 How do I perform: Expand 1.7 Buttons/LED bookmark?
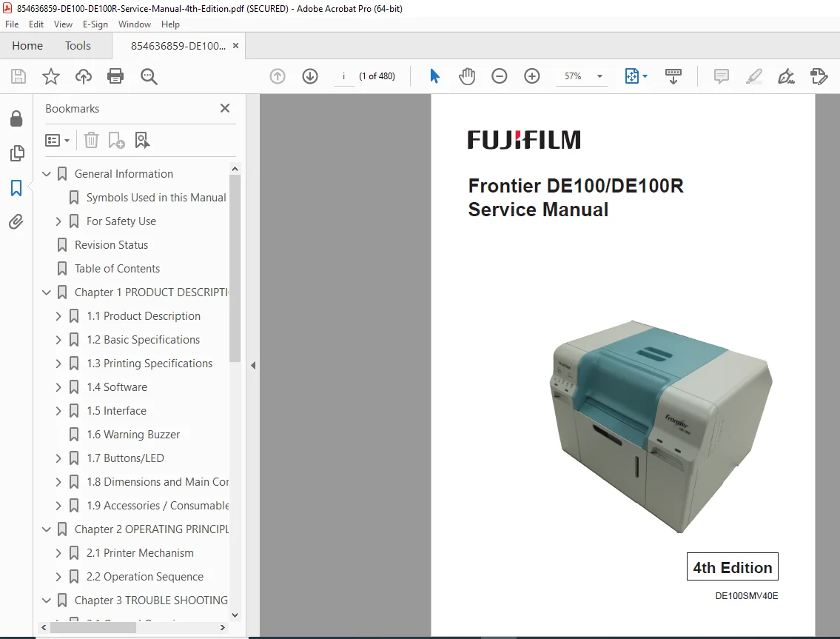[x=58, y=458]
